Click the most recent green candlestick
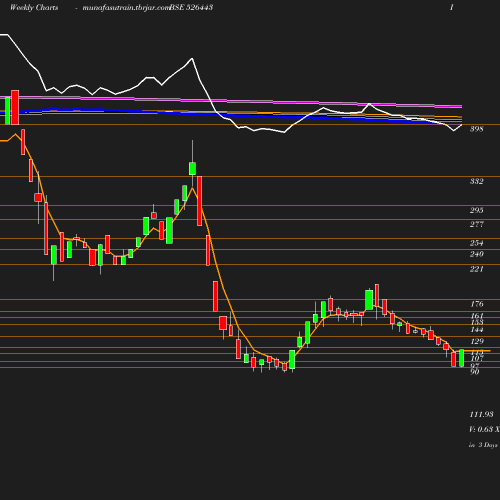Image resolution: width=500 pixels, height=500 pixels. point(462,358)
